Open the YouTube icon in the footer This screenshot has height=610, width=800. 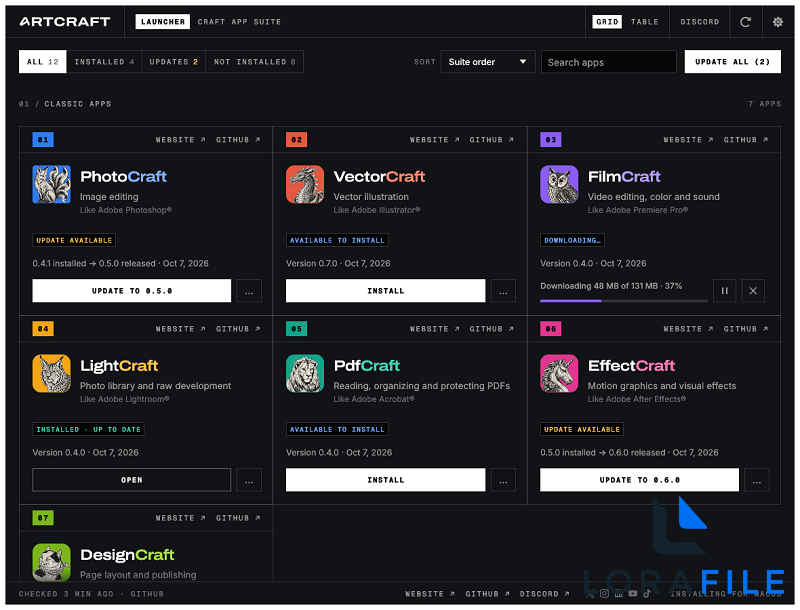pyautogui.click(x=633, y=594)
